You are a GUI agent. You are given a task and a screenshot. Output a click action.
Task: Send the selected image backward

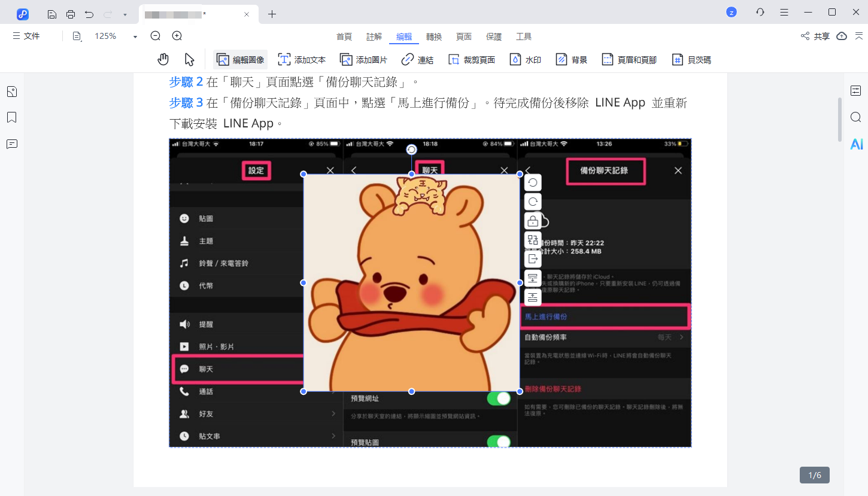[533, 278]
